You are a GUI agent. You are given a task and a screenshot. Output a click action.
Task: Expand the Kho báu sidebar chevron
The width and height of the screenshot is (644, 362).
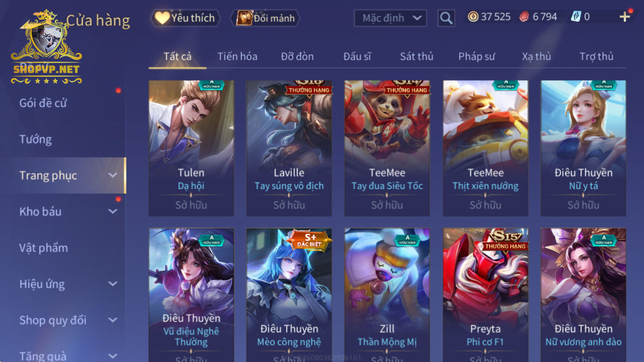click(113, 212)
